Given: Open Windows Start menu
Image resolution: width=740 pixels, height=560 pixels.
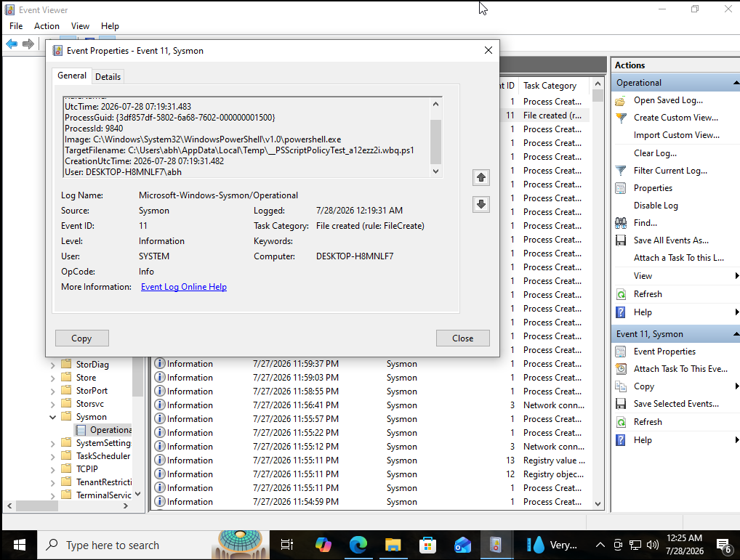Looking at the screenshot, I should [19, 545].
